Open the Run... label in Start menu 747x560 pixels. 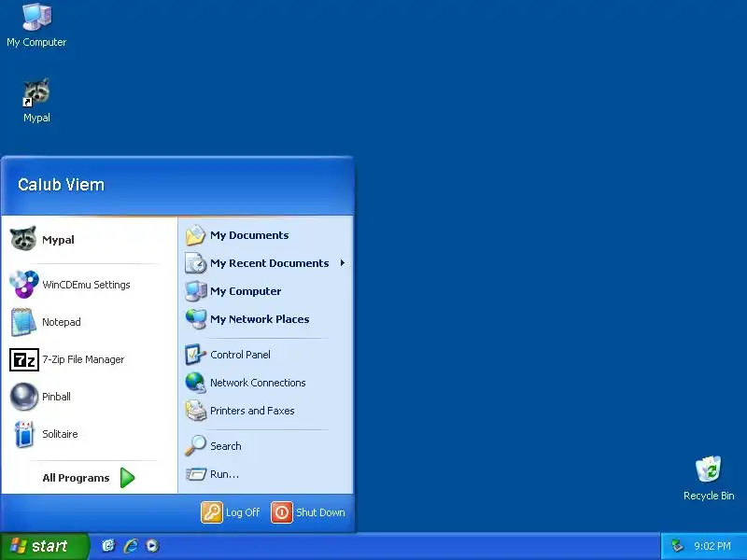coord(224,474)
